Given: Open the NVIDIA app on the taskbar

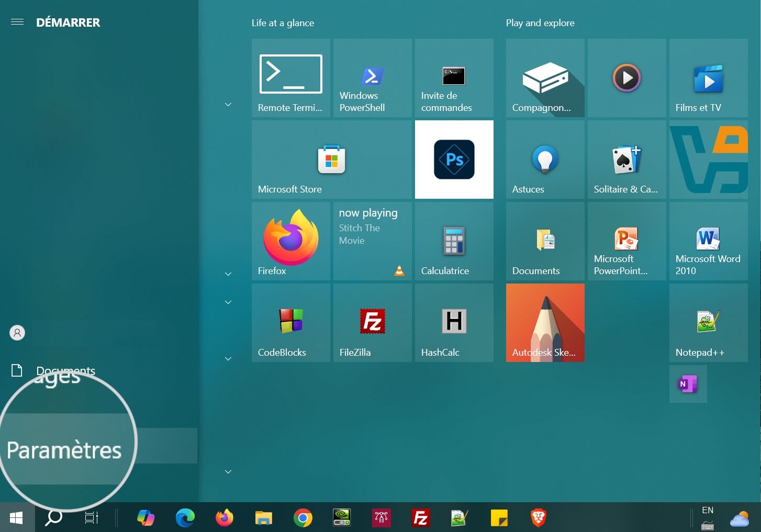Looking at the screenshot, I should click(x=342, y=518).
